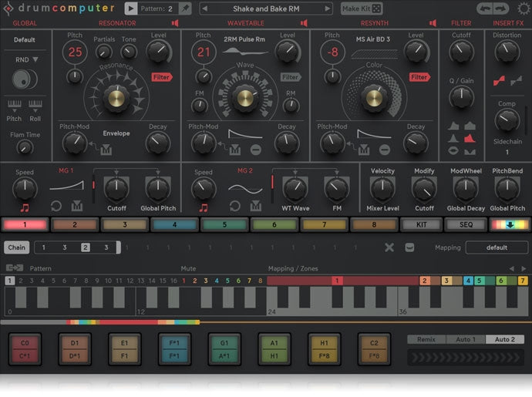Viewport: 532px width, 397px height.
Task: Toggle MG 1 tempo sync note icon
Action: pos(25,207)
